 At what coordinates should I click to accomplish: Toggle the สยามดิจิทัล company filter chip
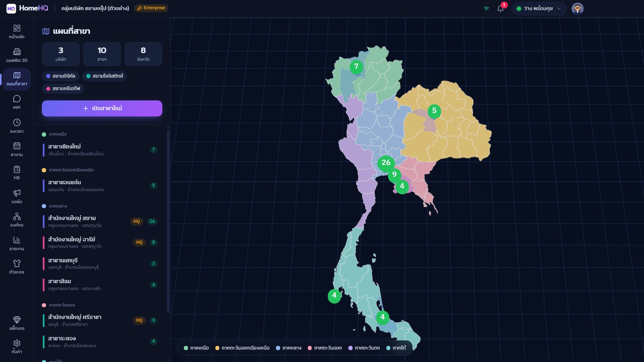[x=61, y=76]
